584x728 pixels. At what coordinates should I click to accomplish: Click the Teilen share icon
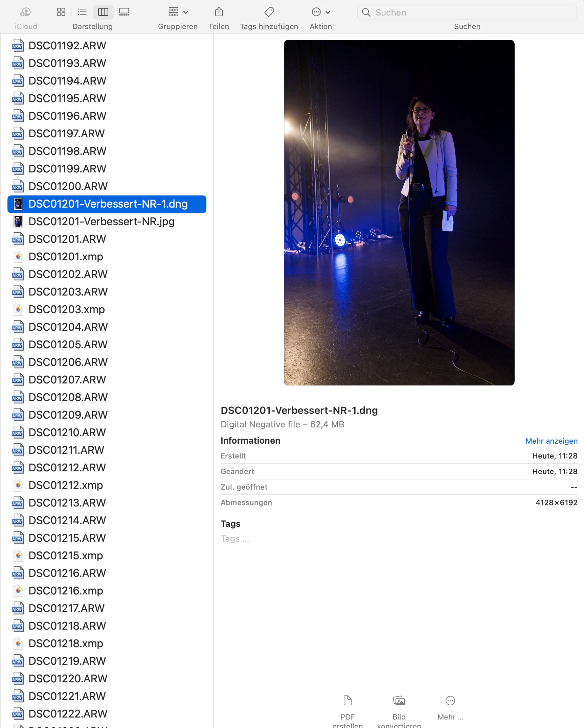point(219,12)
